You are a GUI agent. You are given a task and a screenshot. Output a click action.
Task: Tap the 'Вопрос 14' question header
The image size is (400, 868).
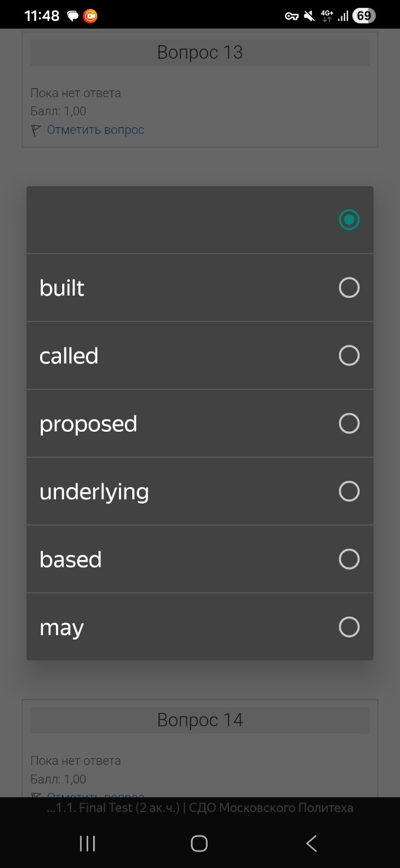pyautogui.click(x=200, y=720)
